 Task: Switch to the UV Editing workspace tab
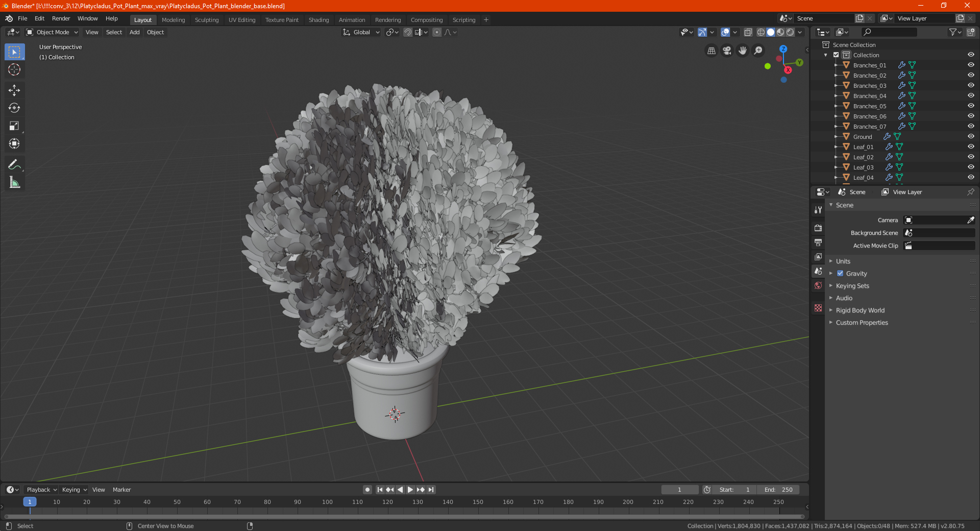click(242, 20)
